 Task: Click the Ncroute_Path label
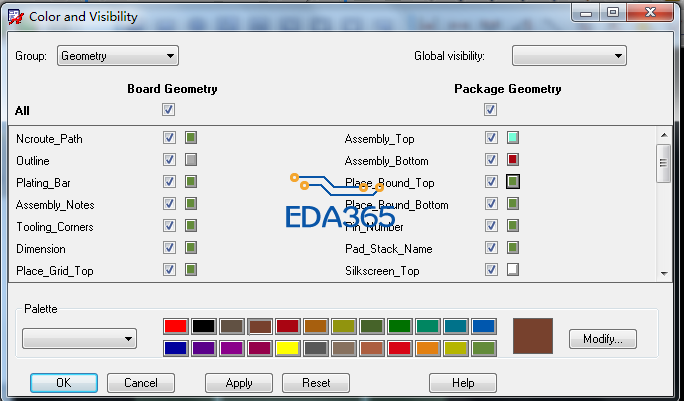[x=49, y=139]
